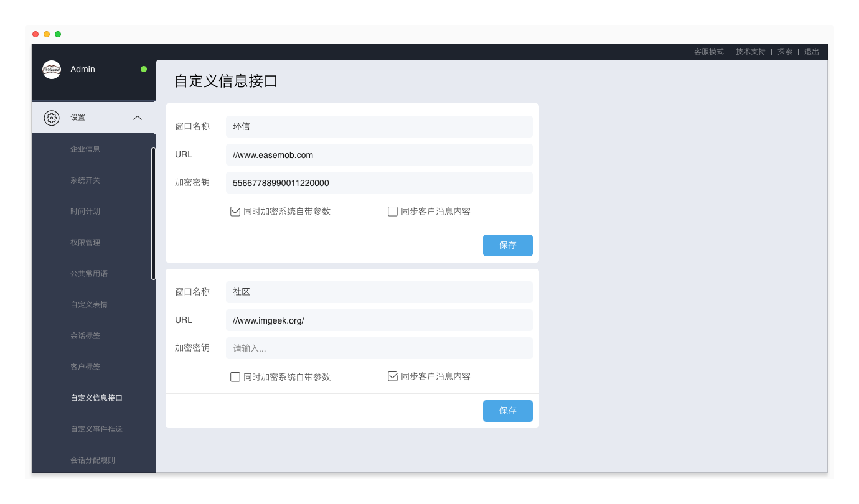The width and height of the screenshot is (859, 504).
Task: Click the sidebar vertical scrollbar
Action: tap(153, 213)
